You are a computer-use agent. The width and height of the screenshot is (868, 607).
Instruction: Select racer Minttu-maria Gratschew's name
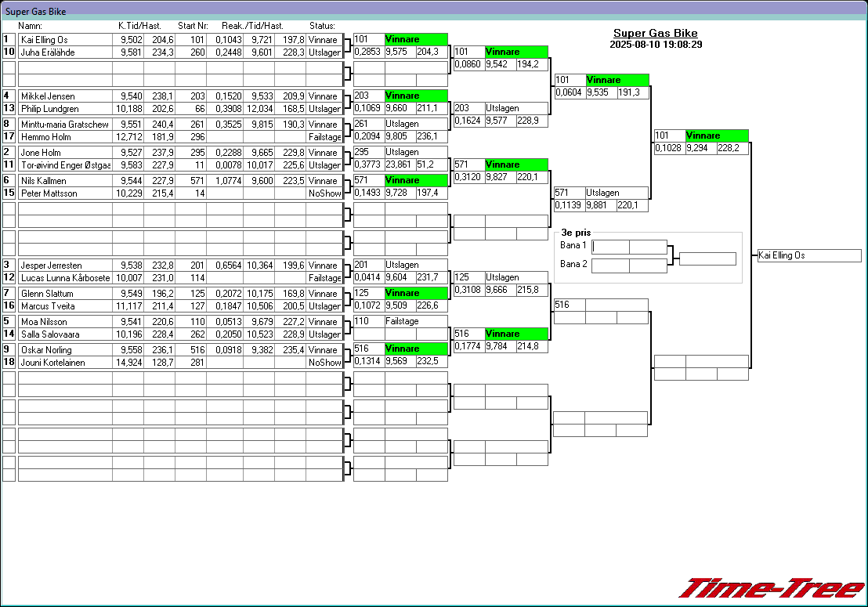tap(65, 125)
